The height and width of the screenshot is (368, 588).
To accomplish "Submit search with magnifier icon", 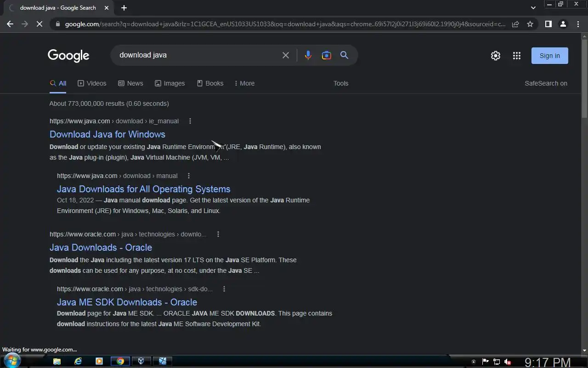I will [344, 55].
